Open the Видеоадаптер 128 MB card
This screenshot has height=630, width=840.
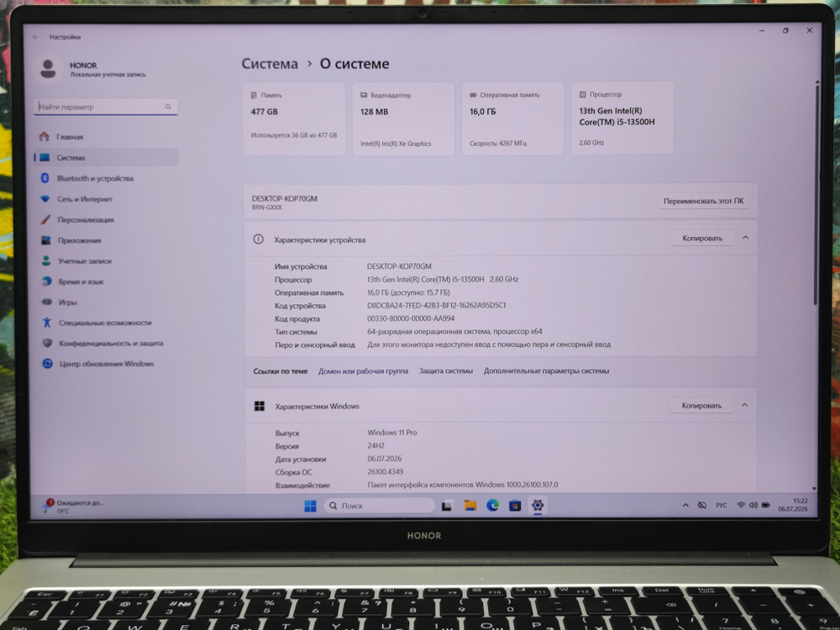coord(403,119)
